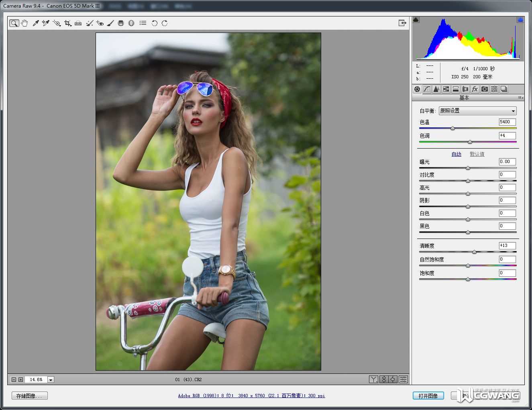The height and width of the screenshot is (410, 532).
Task: Toggle highlight clipping warning in histogram
Action: [520, 19]
